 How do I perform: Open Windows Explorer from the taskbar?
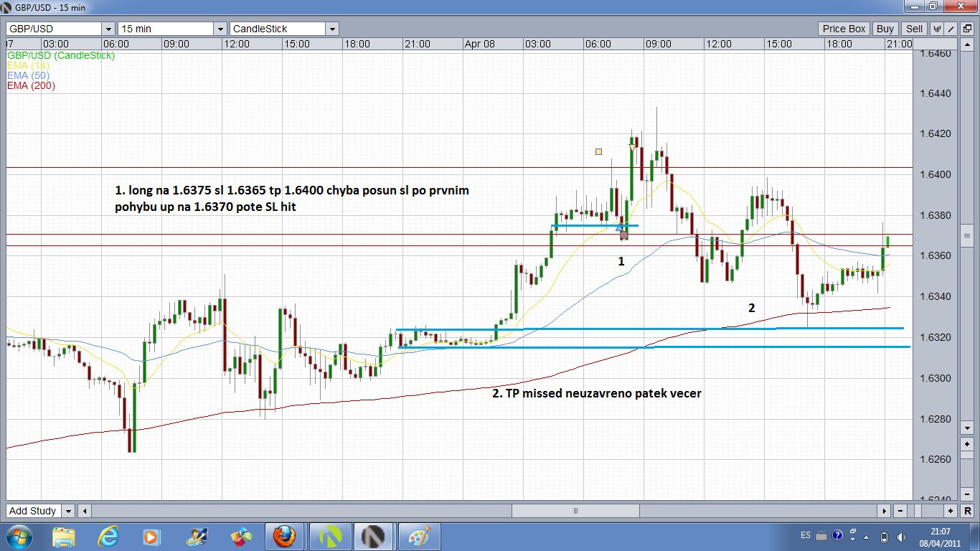[64, 536]
